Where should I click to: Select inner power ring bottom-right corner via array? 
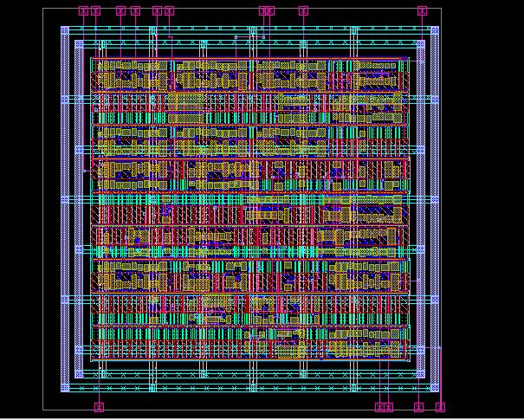click(x=421, y=374)
